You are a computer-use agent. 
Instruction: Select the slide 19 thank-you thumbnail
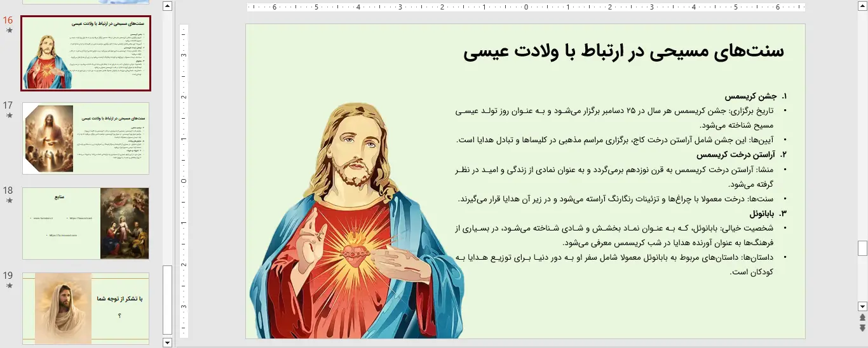86,308
